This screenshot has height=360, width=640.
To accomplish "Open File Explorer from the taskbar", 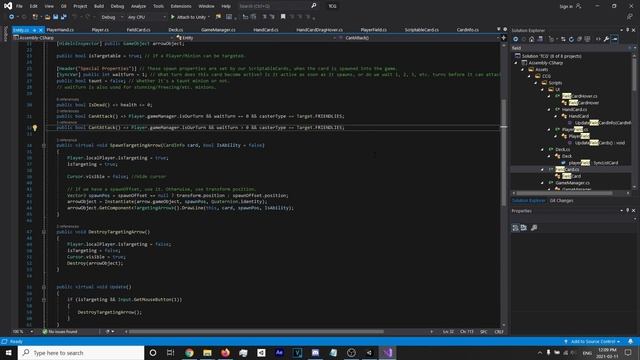I will (207, 353).
